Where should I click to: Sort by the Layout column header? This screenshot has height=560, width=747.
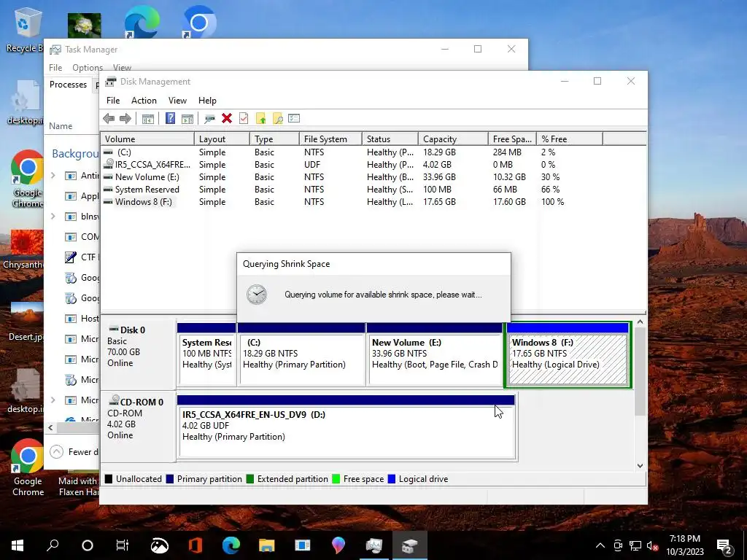[222, 139]
